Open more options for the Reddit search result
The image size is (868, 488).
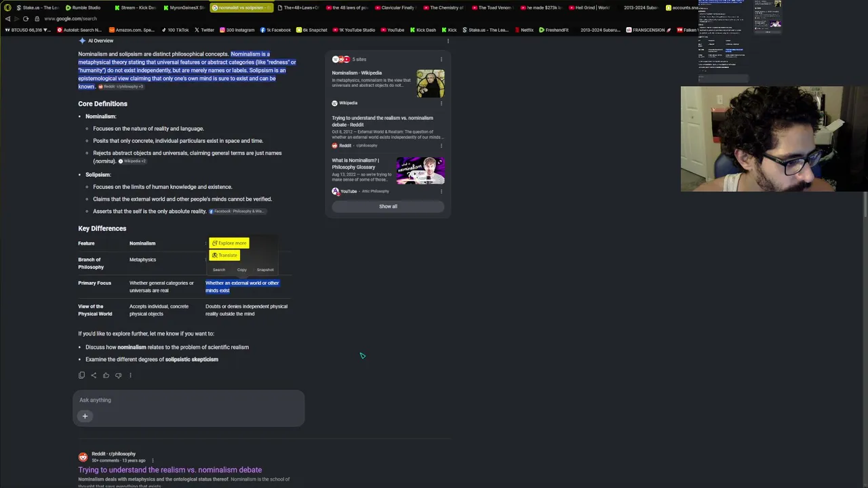[152, 461]
